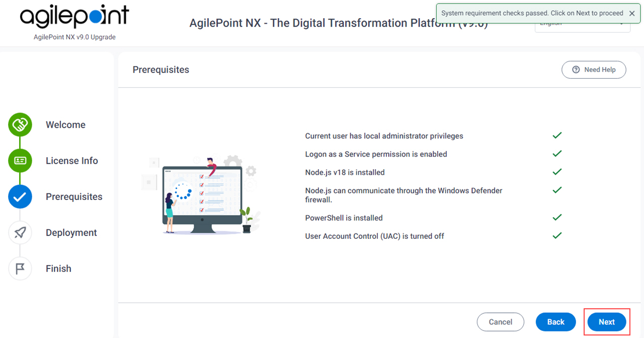Click the License Info step card icon
644x338 pixels.
tap(20, 161)
